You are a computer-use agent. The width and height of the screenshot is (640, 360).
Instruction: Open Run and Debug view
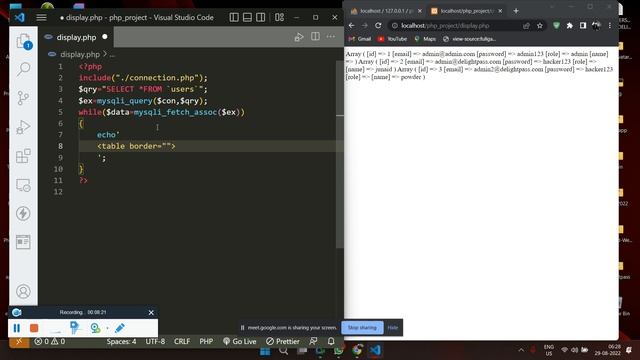pos(23,127)
